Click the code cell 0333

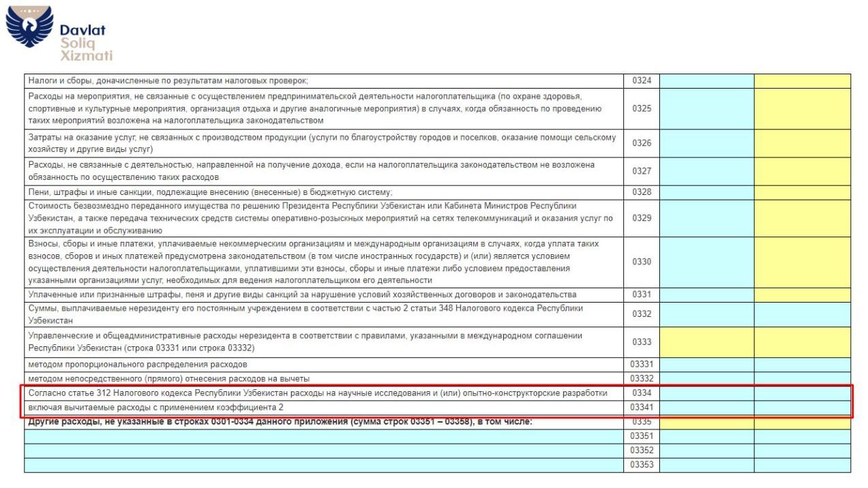[x=641, y=342]
